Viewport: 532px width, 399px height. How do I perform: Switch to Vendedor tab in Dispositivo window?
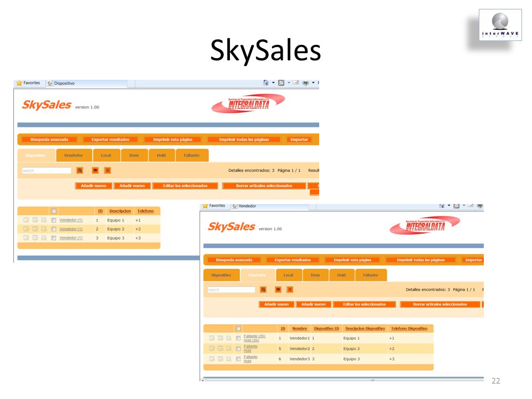[x=74, y=155]
